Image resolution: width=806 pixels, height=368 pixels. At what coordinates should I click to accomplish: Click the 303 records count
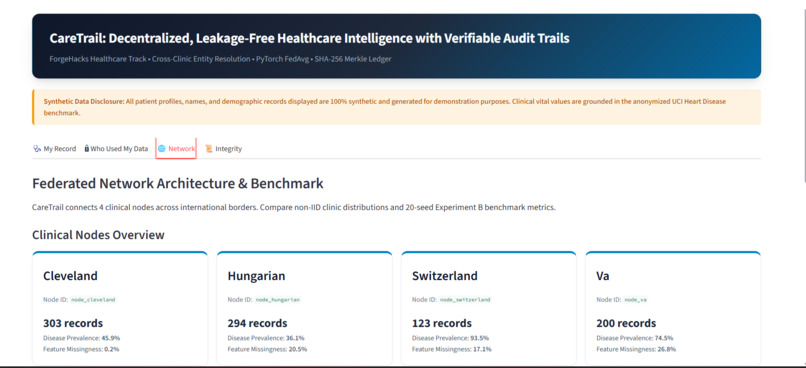73,323
